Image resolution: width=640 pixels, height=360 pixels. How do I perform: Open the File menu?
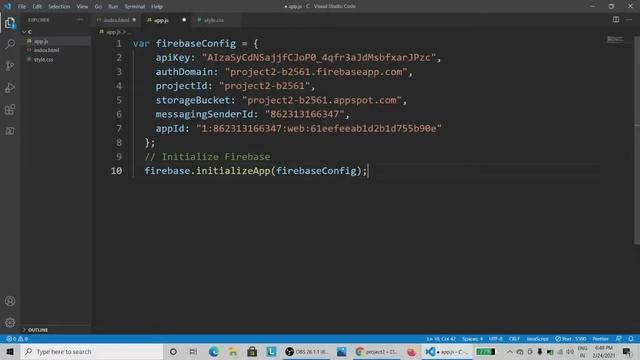click(x=22, y=7)
